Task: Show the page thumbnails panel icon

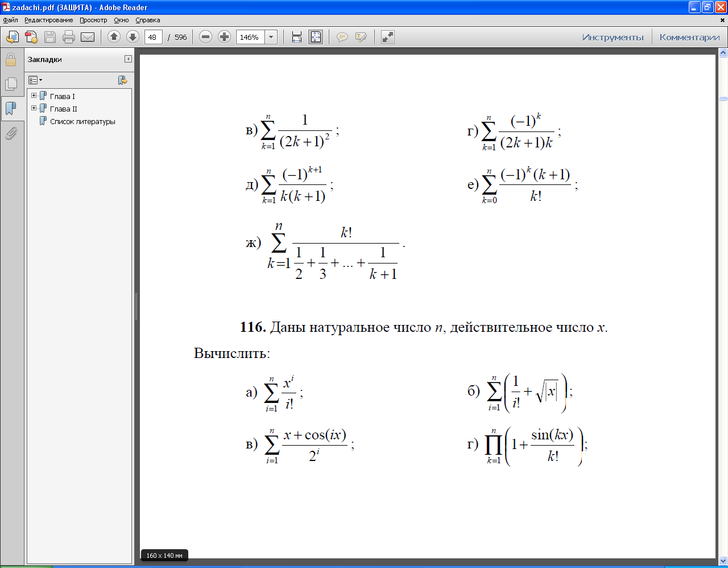Action: click(x=11, y=84)
